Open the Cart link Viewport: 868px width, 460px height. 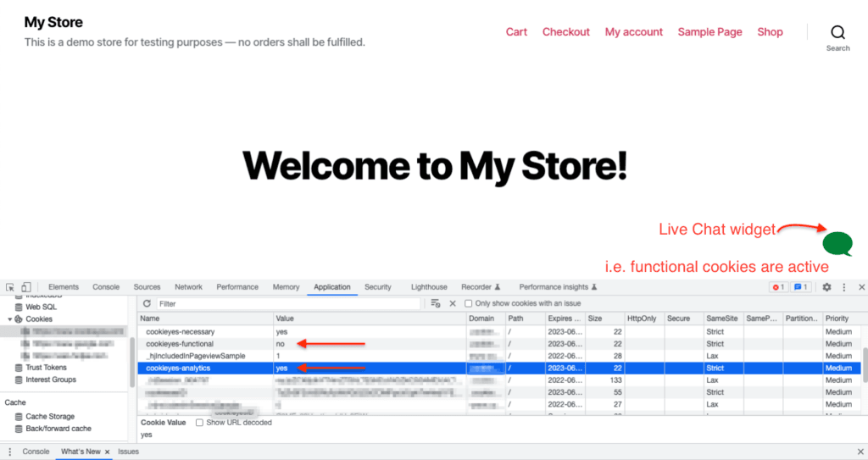(x=516, y=32)
